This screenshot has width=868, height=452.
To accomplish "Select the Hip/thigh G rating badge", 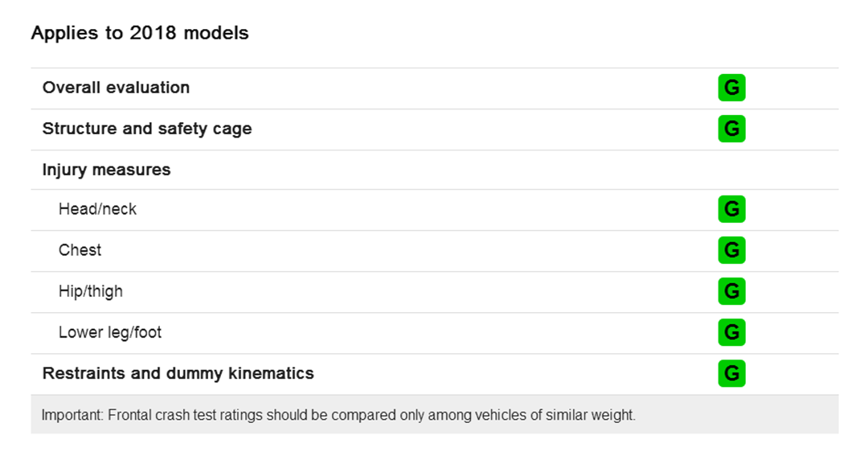I will 731,291.
